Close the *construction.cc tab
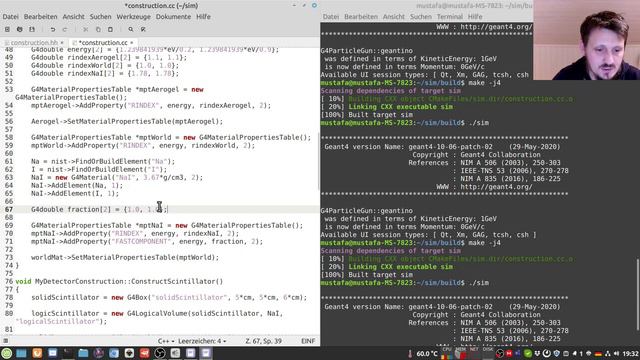 pos(131,42)
